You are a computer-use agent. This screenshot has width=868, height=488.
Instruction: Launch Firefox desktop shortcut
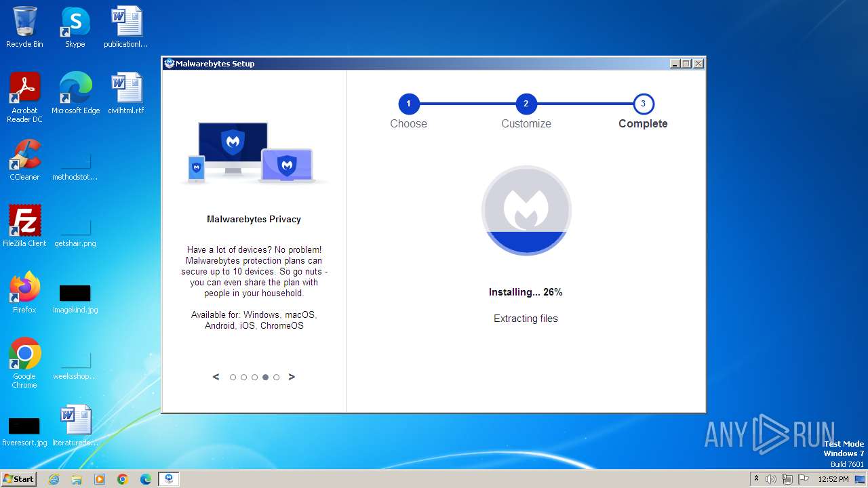tap(24, 293)
